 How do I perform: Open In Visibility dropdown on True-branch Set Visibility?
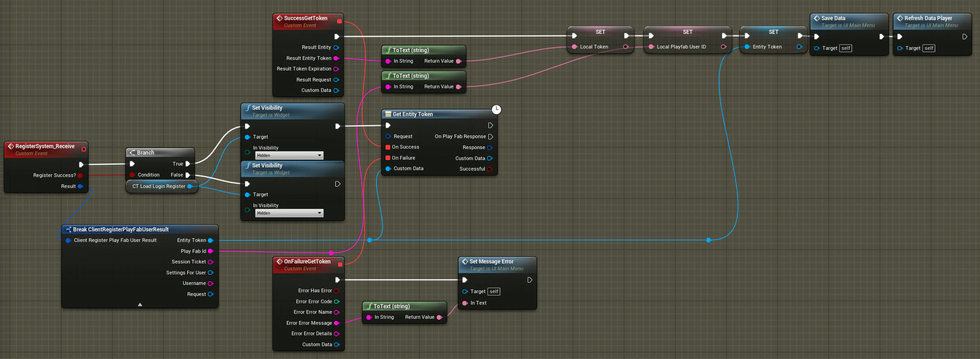[289, 155]
